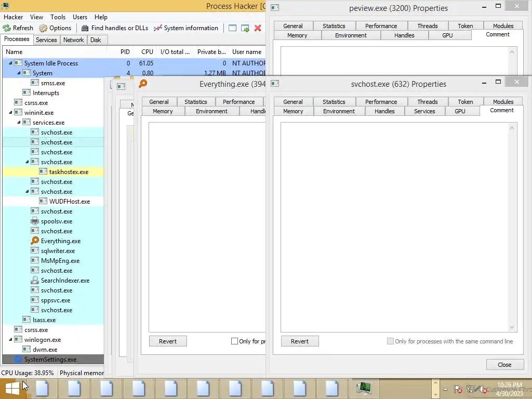Switch to the Network tab
Screen dimensions: 532x399
point(73,40)
